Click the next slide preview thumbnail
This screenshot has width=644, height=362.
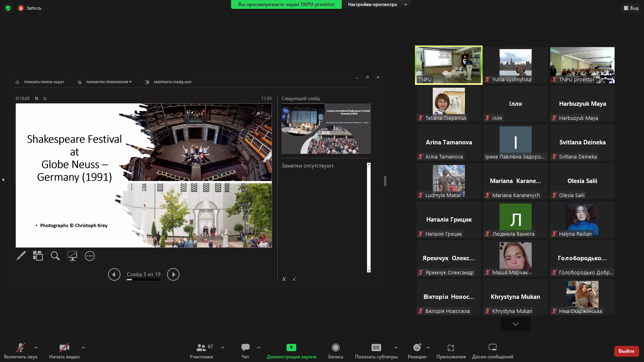point(326,129)
